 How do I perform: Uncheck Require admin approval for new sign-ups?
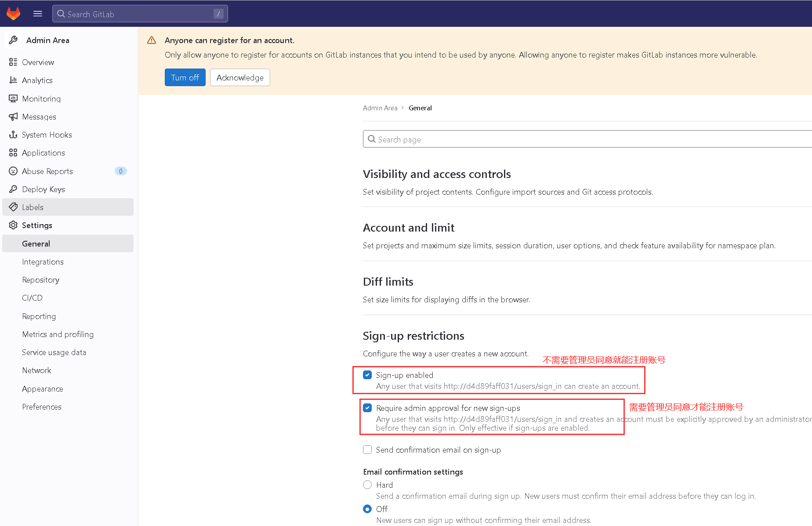(367, 408)
